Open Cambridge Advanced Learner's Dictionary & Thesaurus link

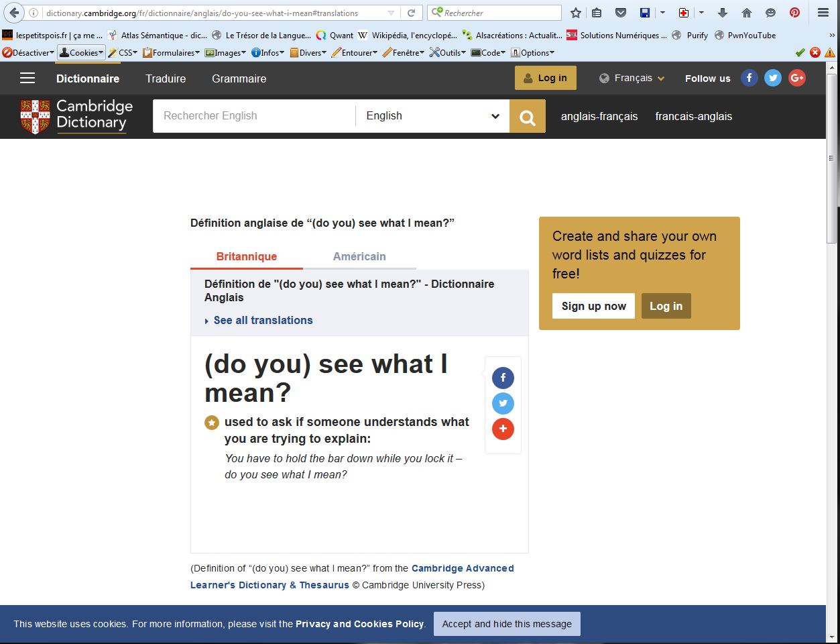click(352, 576)
